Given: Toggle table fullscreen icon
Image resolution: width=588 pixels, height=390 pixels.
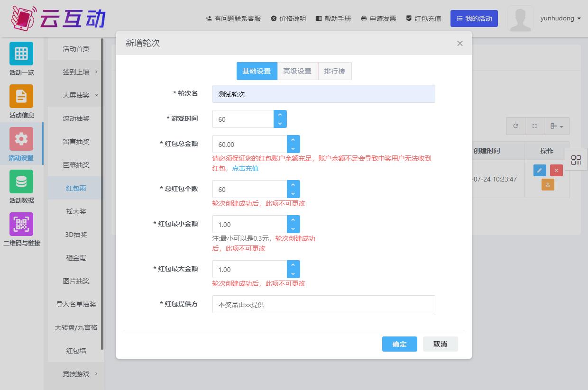Looking at the screenshot, I should tap(534, 126).
